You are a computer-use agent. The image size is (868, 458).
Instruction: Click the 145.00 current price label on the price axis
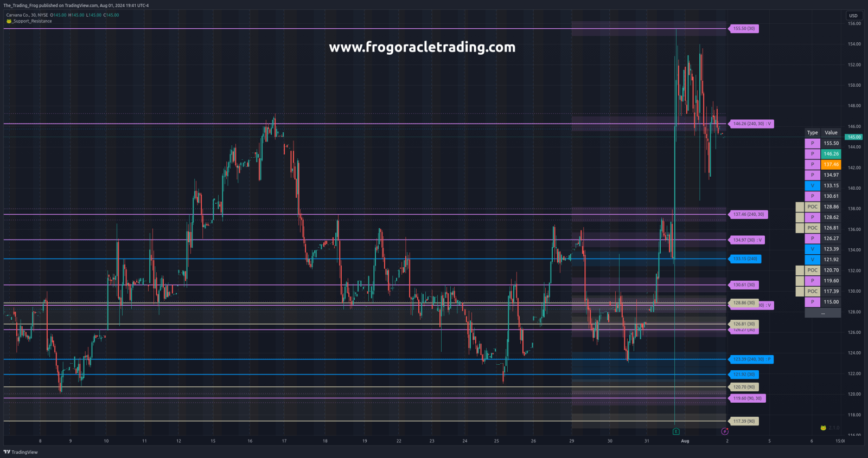pos(854,137)
